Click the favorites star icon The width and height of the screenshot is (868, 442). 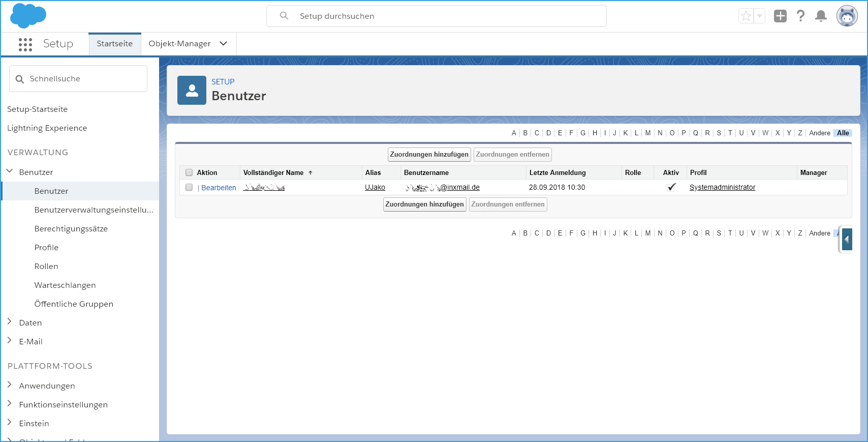coord(746,16)
